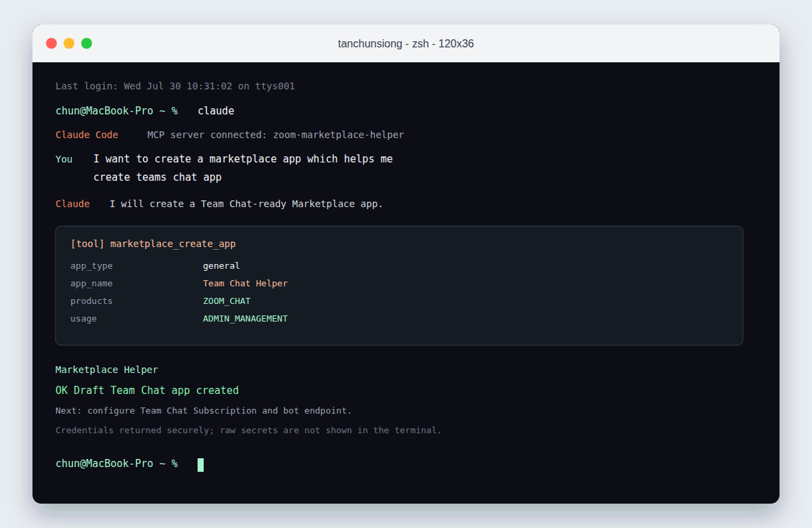
Task: Click the 'general' value
Action: (221, 266)
